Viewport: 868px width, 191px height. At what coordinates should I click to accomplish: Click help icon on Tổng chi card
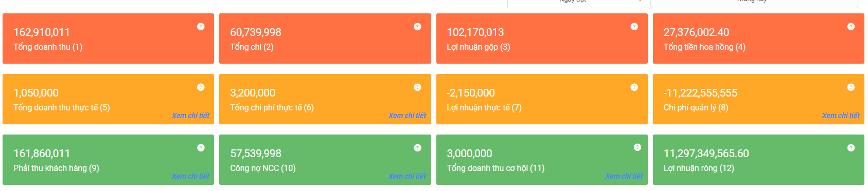pos(417,27)
